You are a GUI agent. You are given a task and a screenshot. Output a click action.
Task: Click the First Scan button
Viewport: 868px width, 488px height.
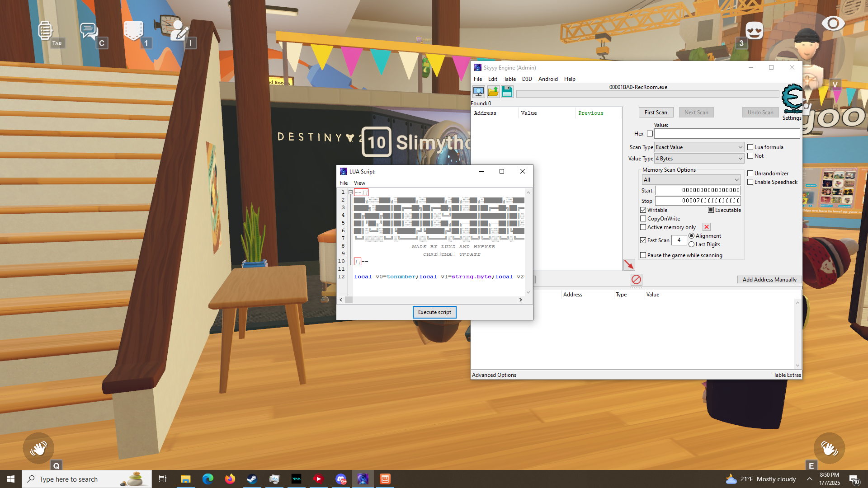coord(656,113)
